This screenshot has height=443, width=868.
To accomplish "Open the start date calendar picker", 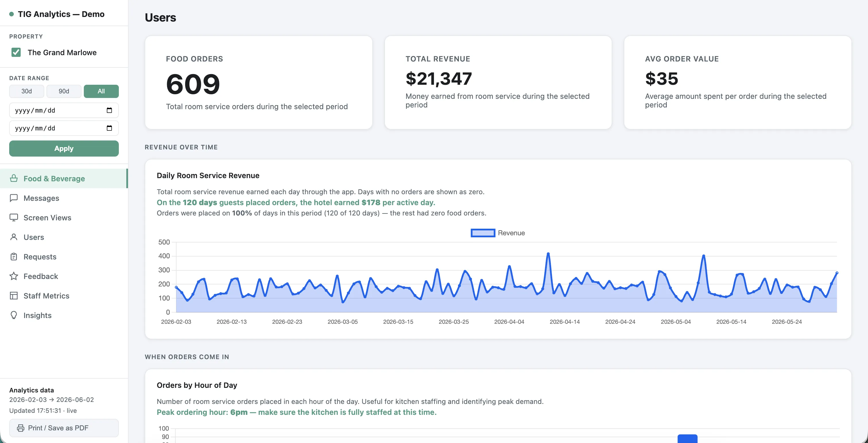I will [109, 110].
